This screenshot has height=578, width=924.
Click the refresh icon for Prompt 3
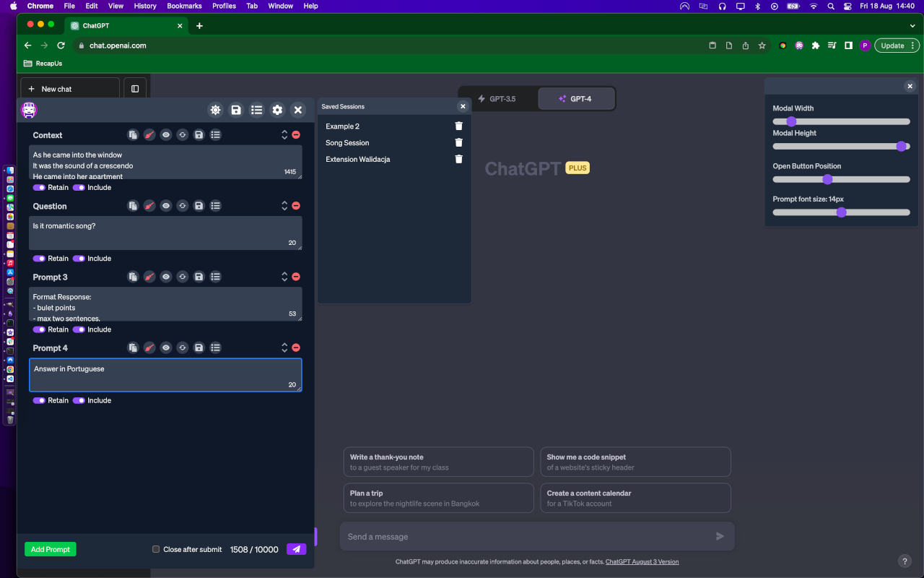[183, 277]
